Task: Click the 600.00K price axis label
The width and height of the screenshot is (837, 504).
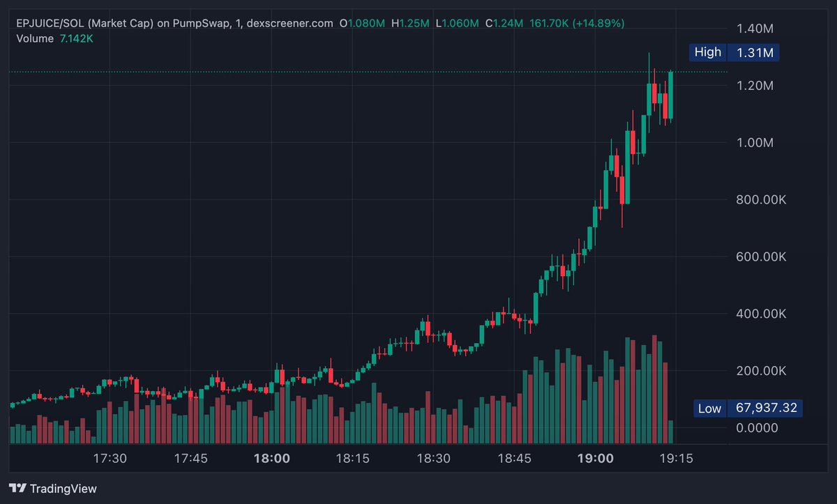Action: [761, 257]
